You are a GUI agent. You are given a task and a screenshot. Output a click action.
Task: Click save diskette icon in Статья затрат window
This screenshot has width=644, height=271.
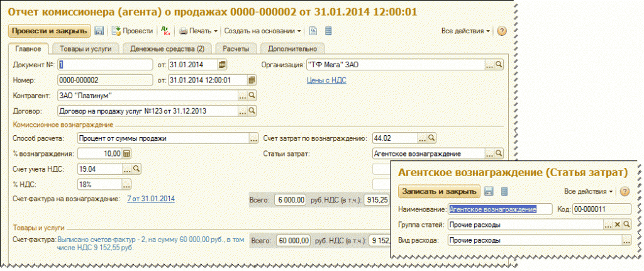(x=489, y=191)
